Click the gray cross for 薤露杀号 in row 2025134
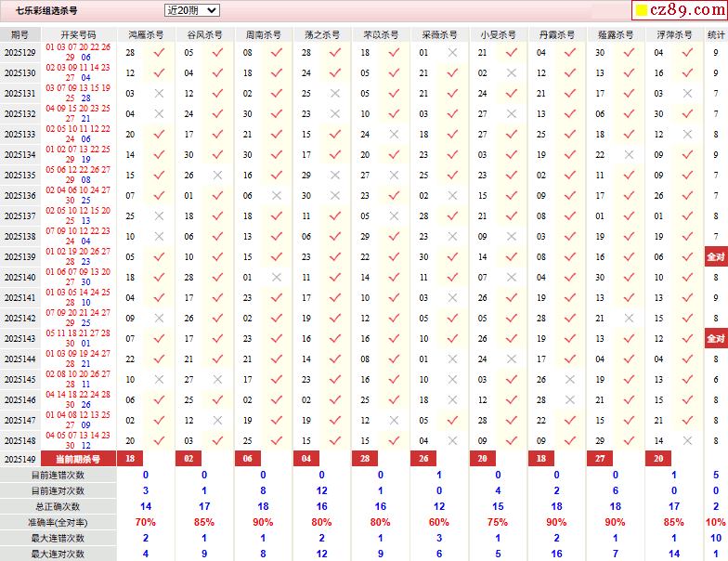Image resolution: width=728 pixels, height=561 pixels. coord(629,155)
